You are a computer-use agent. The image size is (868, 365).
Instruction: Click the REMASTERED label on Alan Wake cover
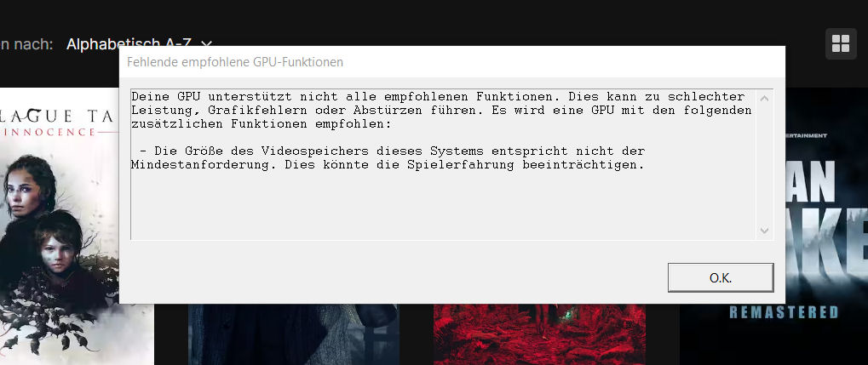(784, 312)
